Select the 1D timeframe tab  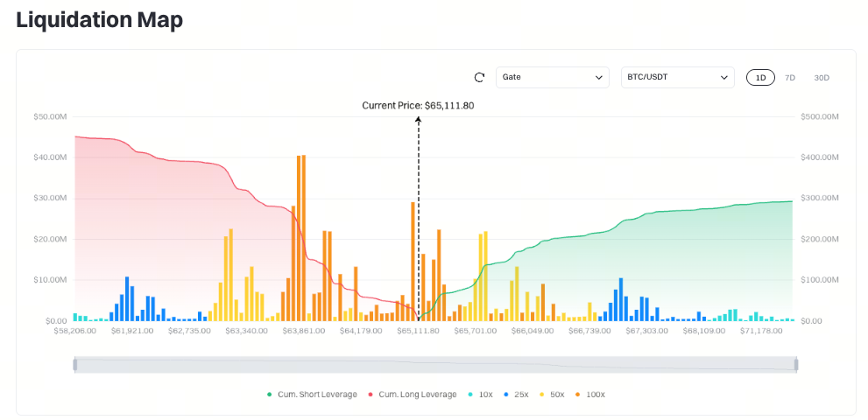(x=760, y=78)
